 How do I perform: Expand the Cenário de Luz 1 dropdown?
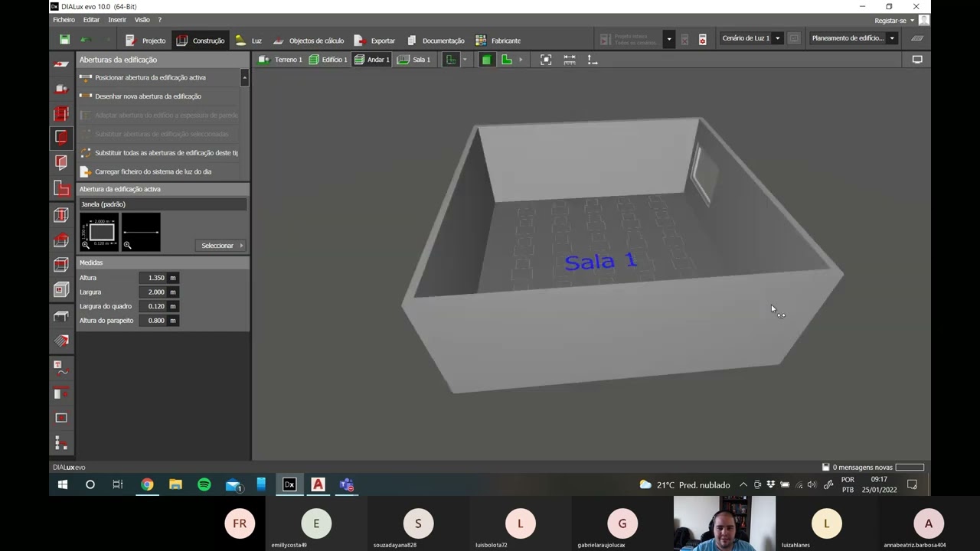pos(778,38)
